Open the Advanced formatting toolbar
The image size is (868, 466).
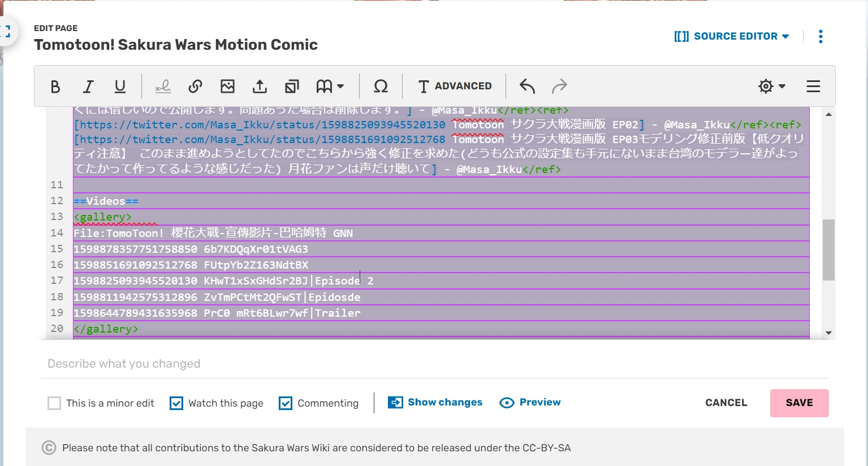pyautogui.click(x=454, y=86)
